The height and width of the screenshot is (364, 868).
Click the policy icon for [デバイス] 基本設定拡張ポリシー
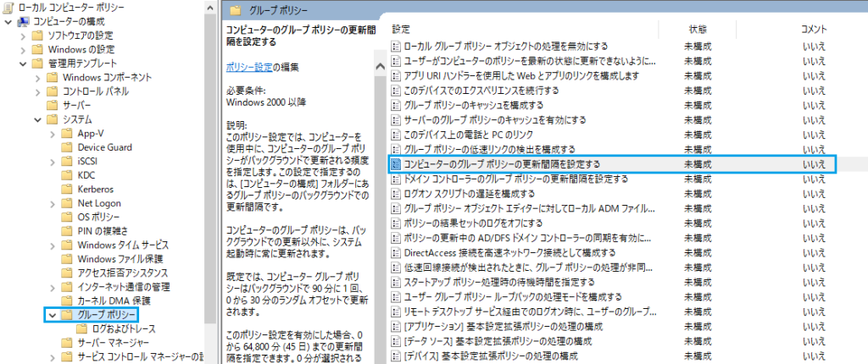click(x=395, y=356)
